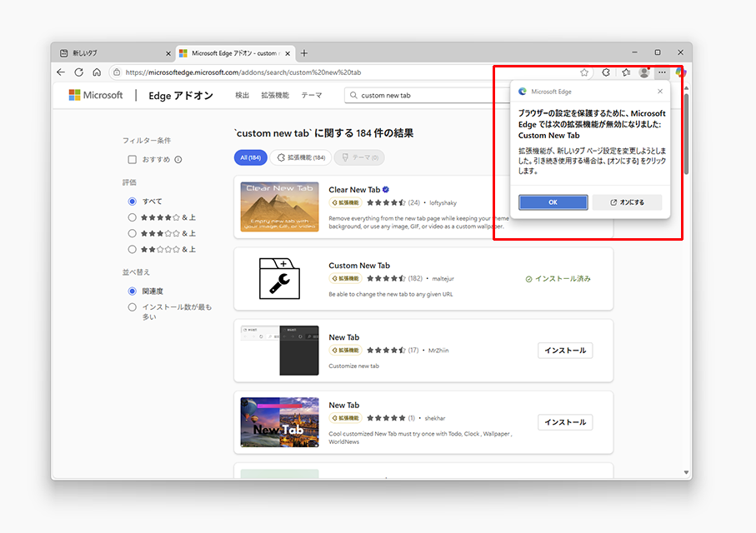Select the three stars & 上 rating filter
Image resolution: width=756 pixels, height=533 pixels.
pos(132,233)
